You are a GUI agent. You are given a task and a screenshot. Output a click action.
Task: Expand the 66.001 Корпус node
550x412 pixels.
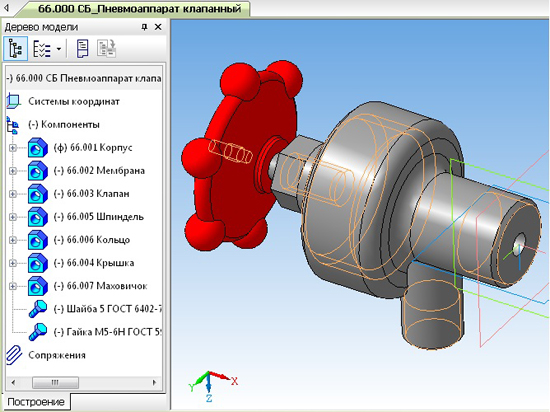[13, 148]
